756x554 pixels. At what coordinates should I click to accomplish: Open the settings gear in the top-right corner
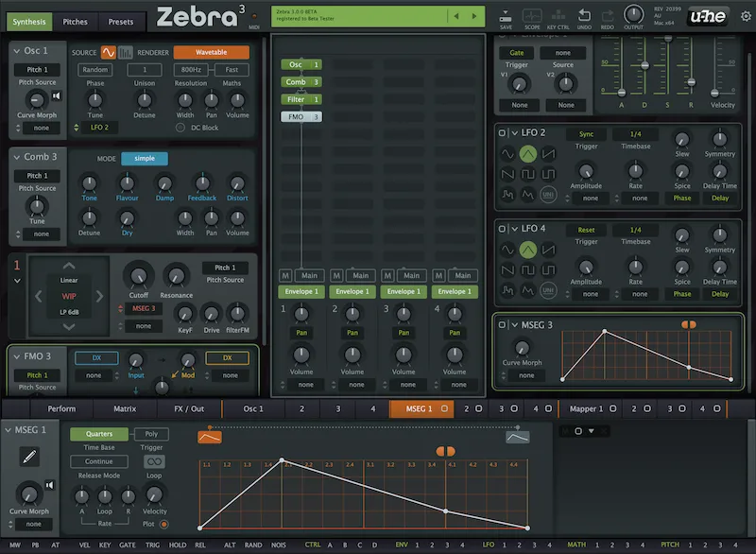click(x=746, y=16)
